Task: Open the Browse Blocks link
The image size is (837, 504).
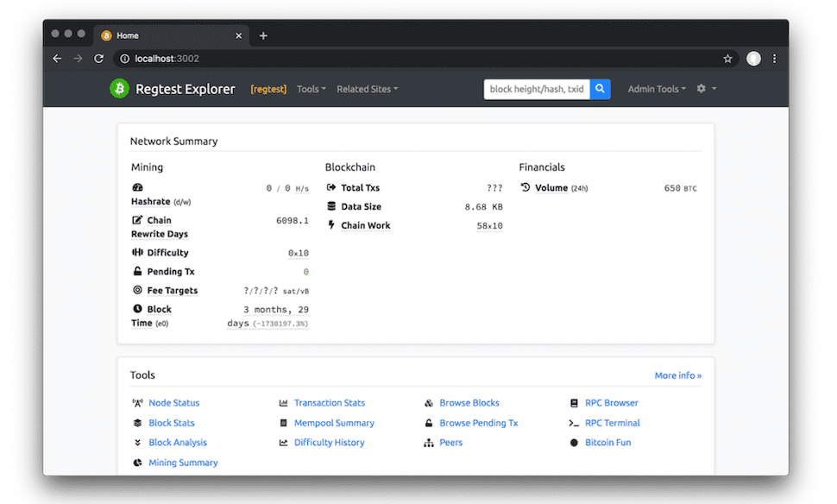Action: [469, 403]
